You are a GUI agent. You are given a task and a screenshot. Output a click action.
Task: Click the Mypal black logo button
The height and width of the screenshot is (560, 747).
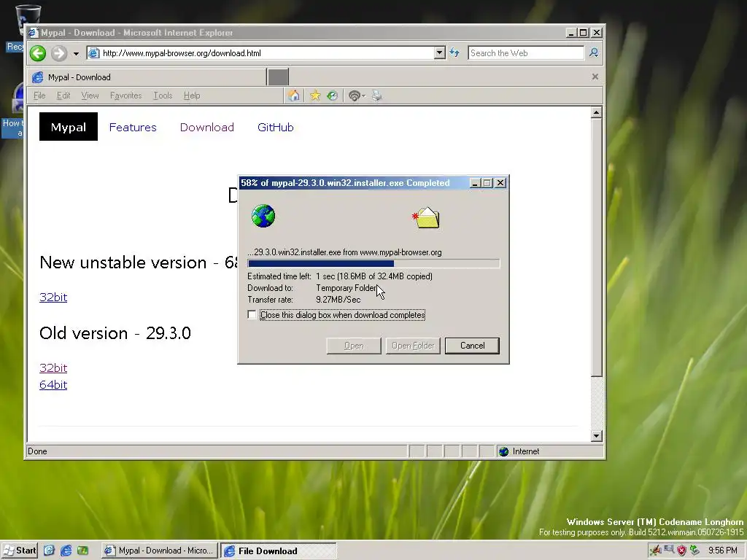pyautogui.click(x=69, y=127)
